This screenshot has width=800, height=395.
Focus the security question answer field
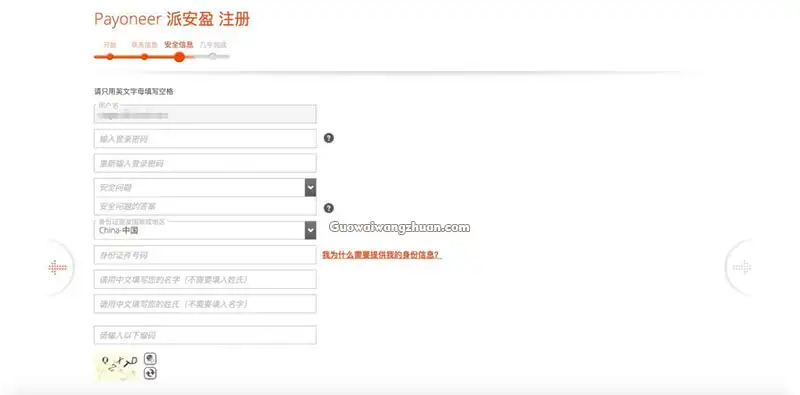(x=205, y=206)
